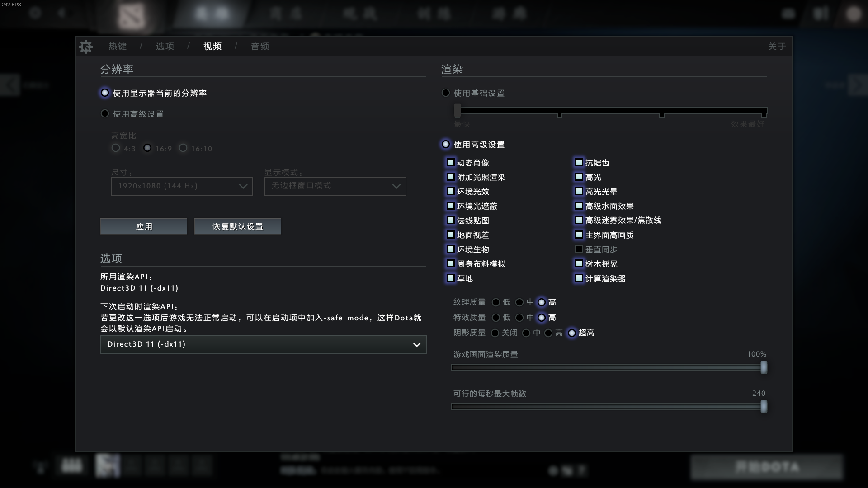Screen dimensions: 868x488
Task: Toggle the 抗锯齿 checkbox
Action: click(x=579, y=162)
